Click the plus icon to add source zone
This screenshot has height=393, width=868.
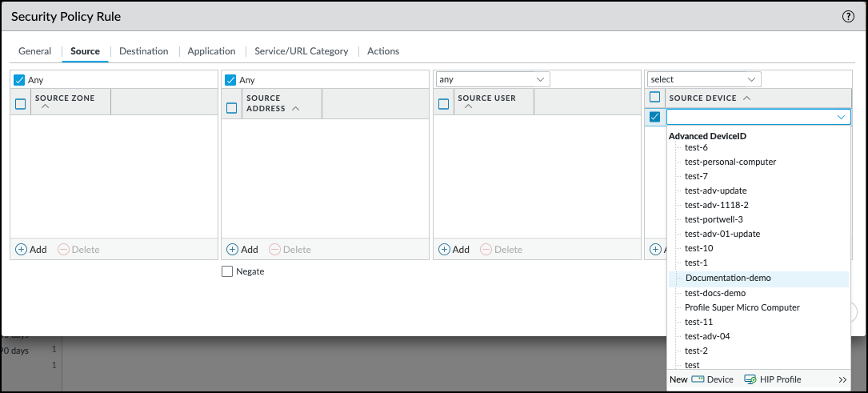tap(22, 250)
